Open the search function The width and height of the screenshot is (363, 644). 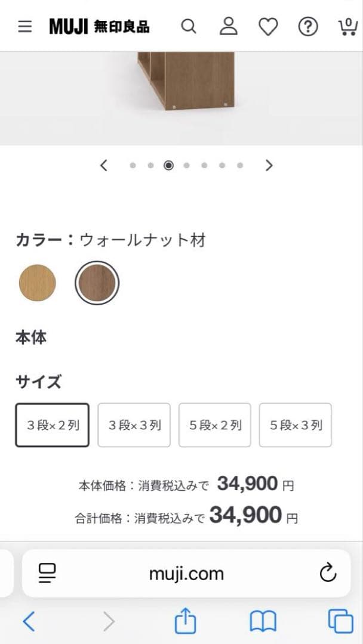tap(189, 26)
